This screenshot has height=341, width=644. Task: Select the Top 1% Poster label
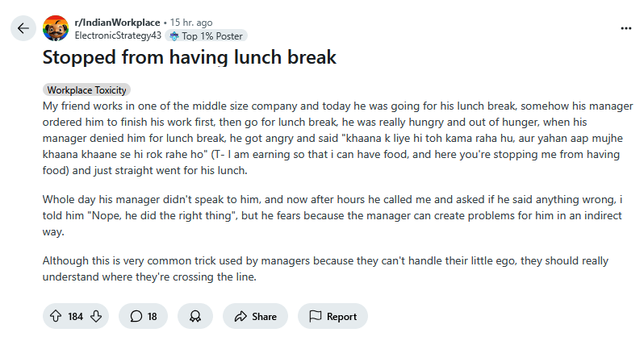212,36
